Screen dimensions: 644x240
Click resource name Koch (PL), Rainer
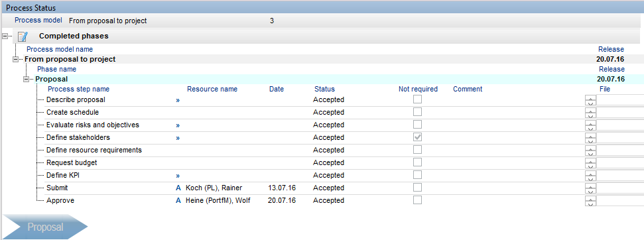tap(214, 188)
